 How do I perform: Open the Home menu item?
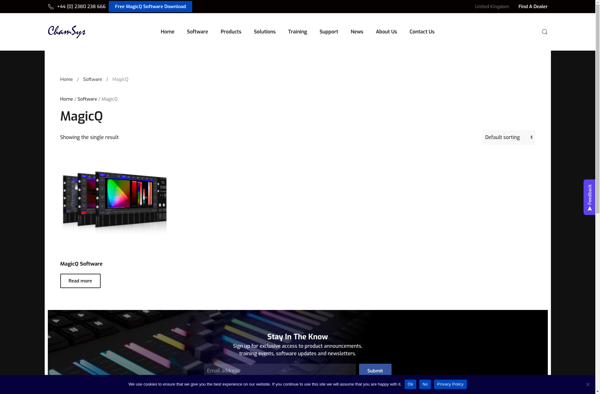click(x=167, y=32)
